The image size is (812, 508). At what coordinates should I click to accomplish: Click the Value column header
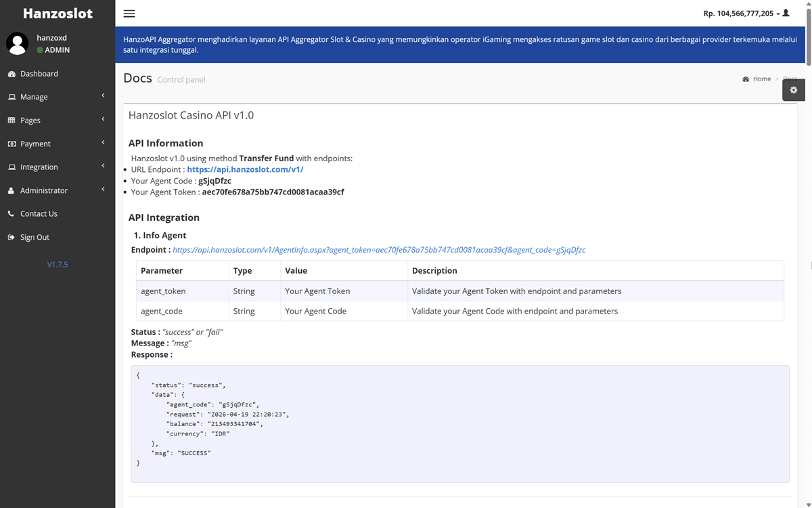(344, 270)
